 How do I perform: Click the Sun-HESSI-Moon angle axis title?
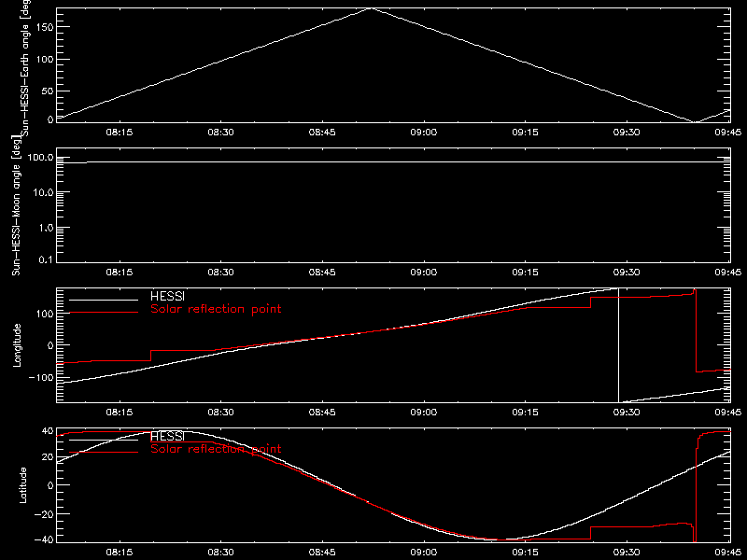click(17, 205)
